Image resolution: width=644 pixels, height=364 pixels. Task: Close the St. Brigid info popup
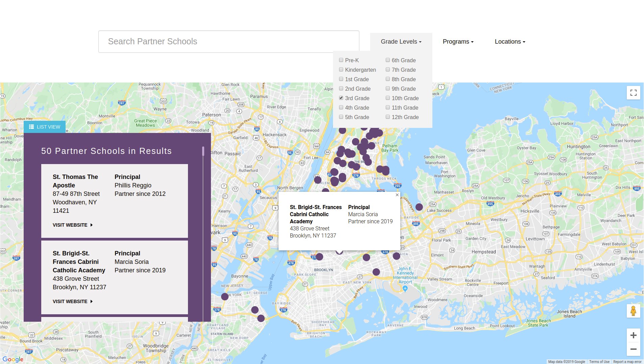pos(397,195)
